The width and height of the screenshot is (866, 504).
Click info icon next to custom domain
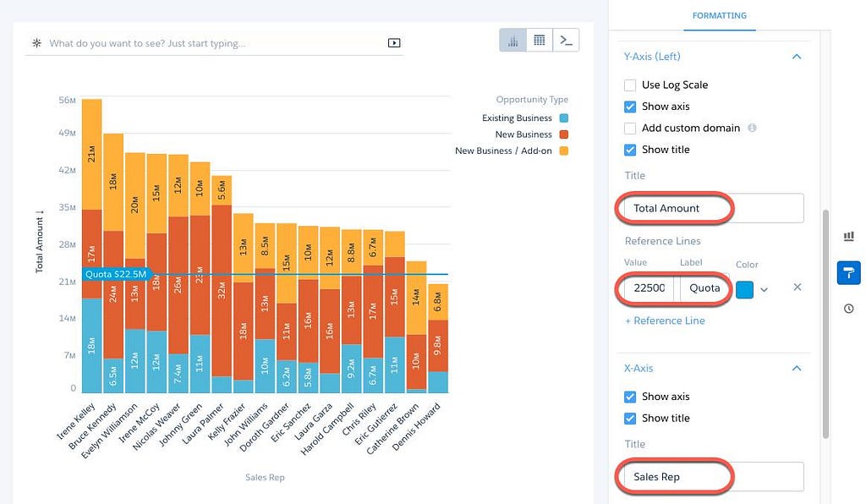click(x=752, y=128)
